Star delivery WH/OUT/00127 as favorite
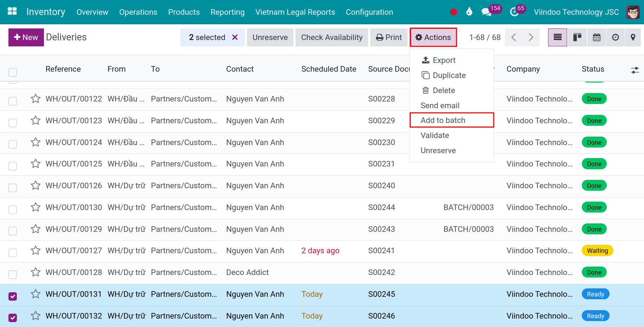The image size is (644, 327). pos(35,250)
